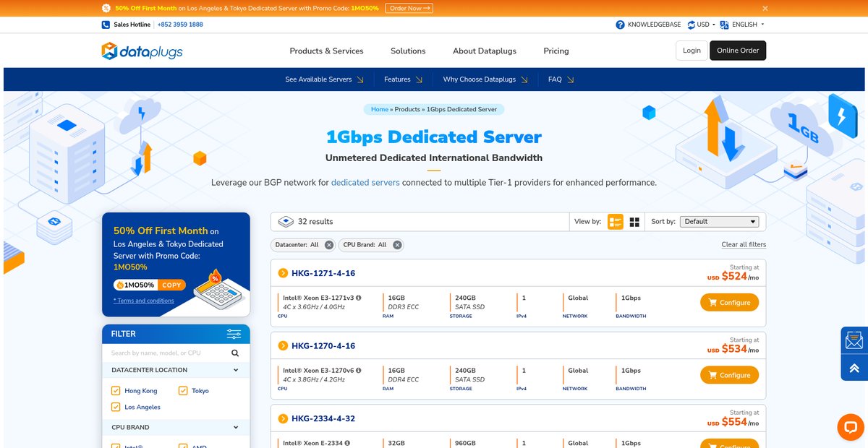The width and height of the screenshot is (868, 448).
Task: Open the HKG-2334-4-32 server title
Action: point(323,418)
